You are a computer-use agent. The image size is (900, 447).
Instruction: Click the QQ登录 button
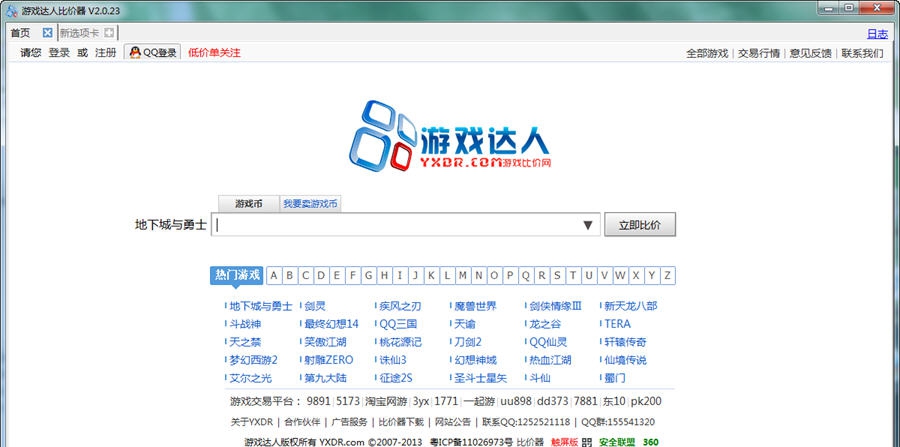click(153, 53)
